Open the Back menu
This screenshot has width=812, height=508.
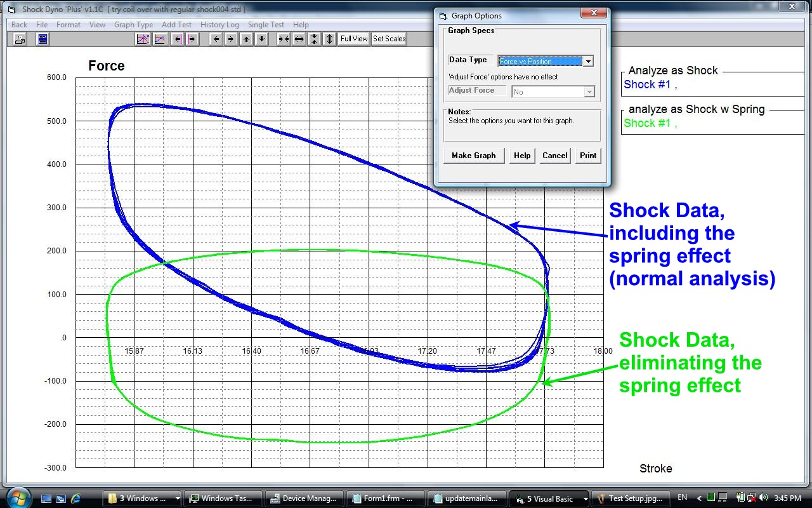pos(20,25)
